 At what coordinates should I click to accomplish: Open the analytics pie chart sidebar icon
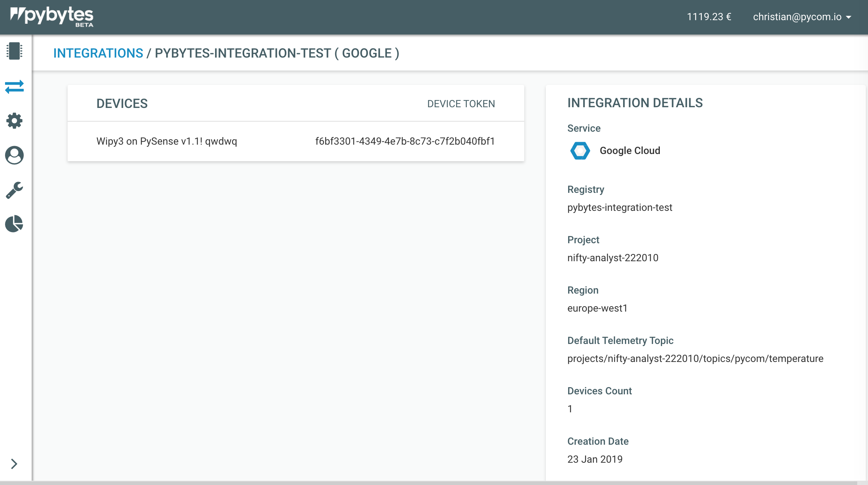[x=14, y=224]
